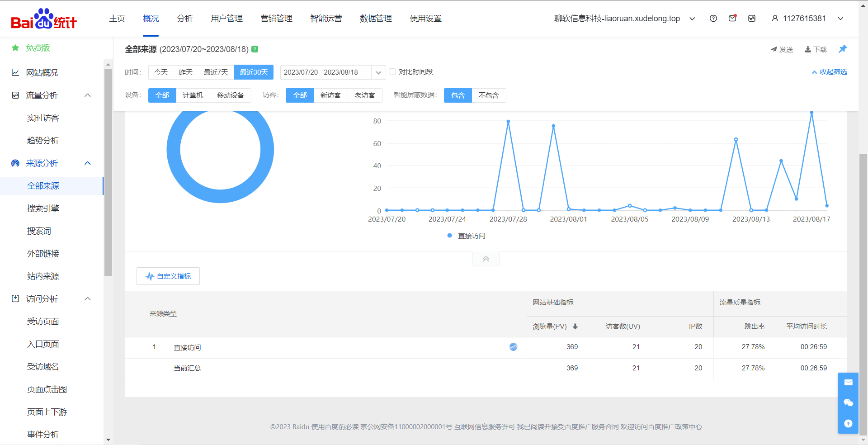The image size is (868, 445).
Task: Click the floating WeChat icon
Action: pyautogui.click(x=848, y=402)
